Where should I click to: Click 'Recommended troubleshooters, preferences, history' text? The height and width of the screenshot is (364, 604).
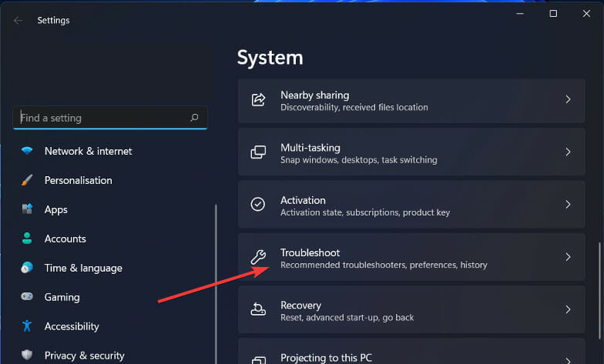[384, 265]
